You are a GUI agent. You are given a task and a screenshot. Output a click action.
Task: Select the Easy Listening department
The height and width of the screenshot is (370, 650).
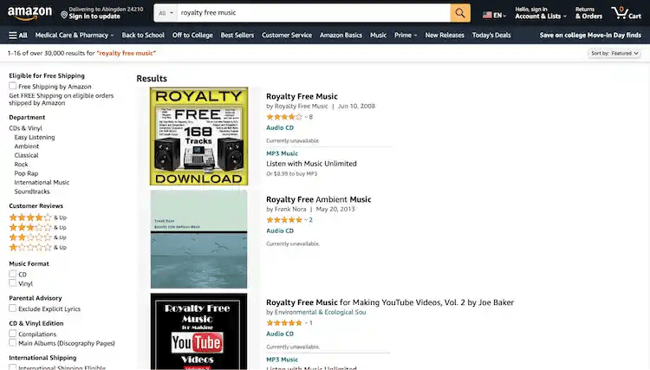click(x=34, y=137)
